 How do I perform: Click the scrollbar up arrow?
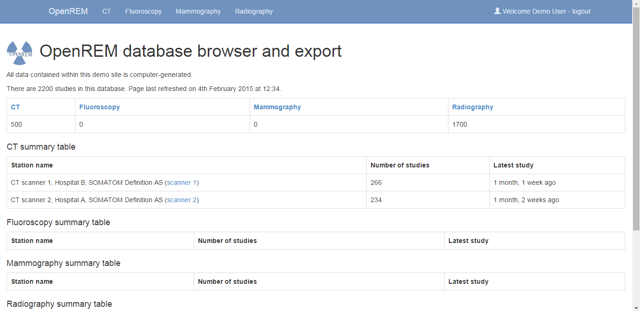pos(636,4)
